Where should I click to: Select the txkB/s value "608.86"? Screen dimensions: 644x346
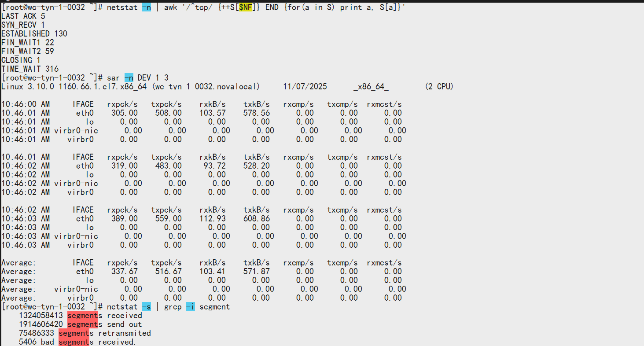click(x=257, y=219)
